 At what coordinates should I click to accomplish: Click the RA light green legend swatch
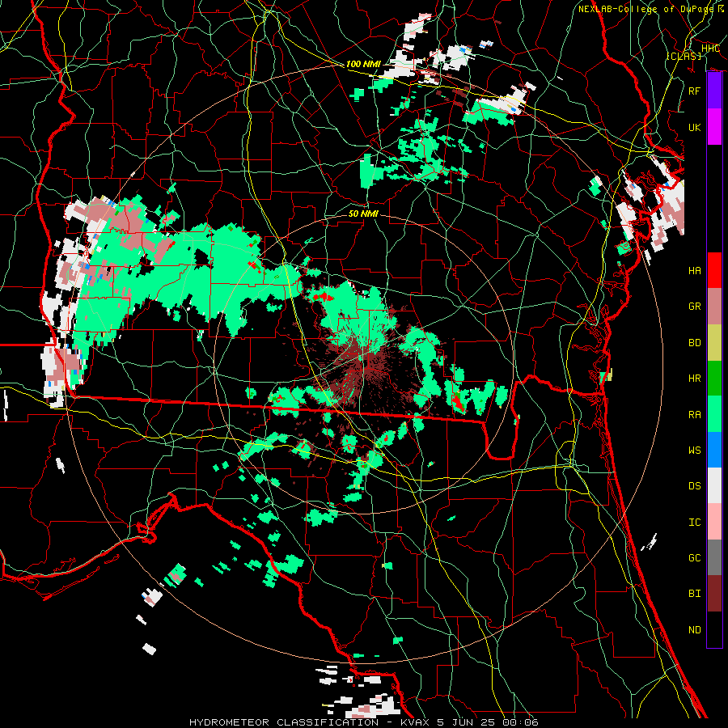click(714, 414)
